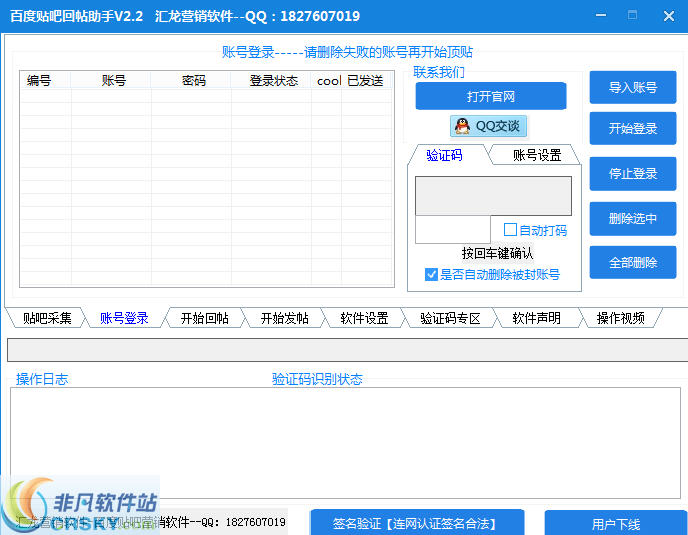This screenshot has height=535, width=688.
Task: Click the captcha text input box
Action: click(x=453, y=230)
